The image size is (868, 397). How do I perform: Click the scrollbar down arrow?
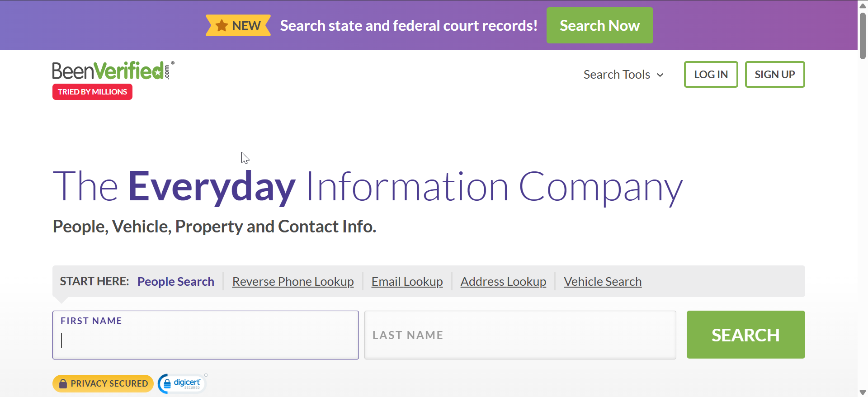863,392
